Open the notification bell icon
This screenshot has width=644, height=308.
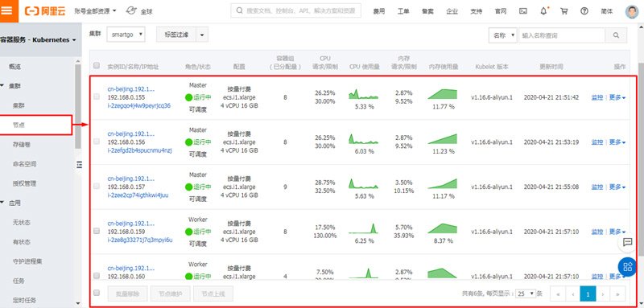tap(544, 11)
